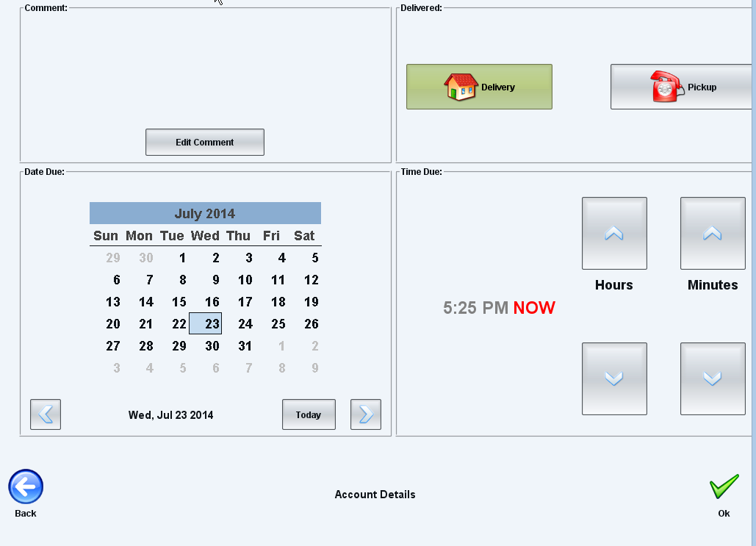756x546 pixels.
Task: Select the Delivery house button
Action: click(479, 87)
